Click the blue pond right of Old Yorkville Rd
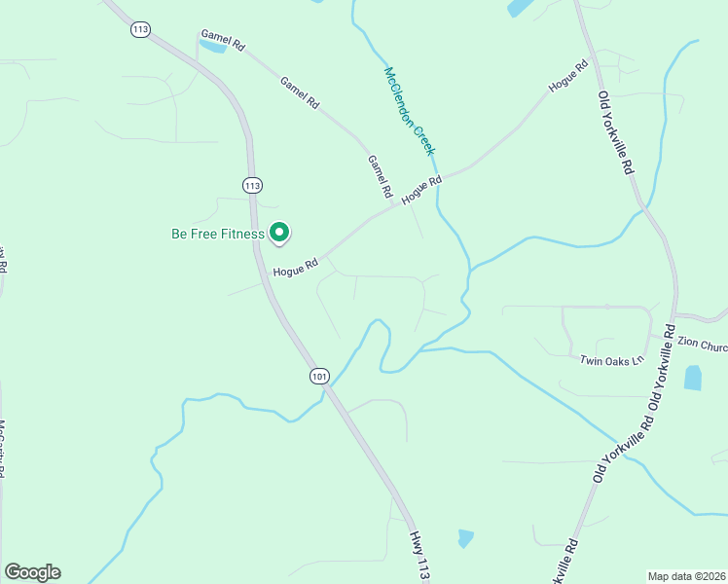 (693, 378)
